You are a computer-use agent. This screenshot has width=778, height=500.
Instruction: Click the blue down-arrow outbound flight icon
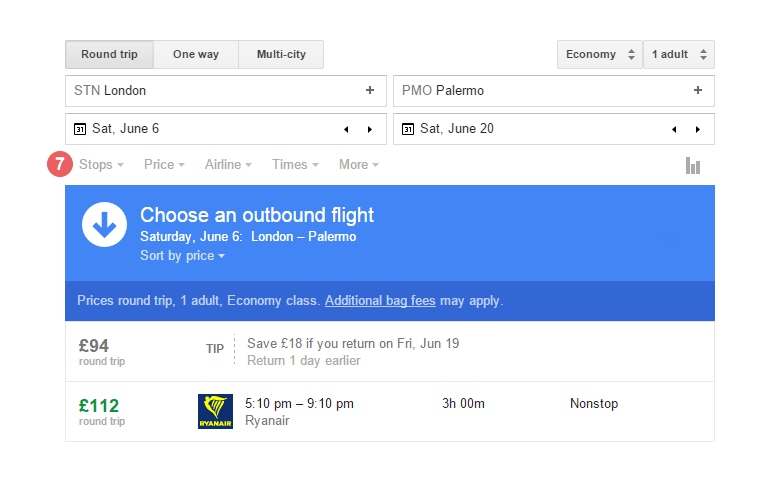[x=104, y=225]
